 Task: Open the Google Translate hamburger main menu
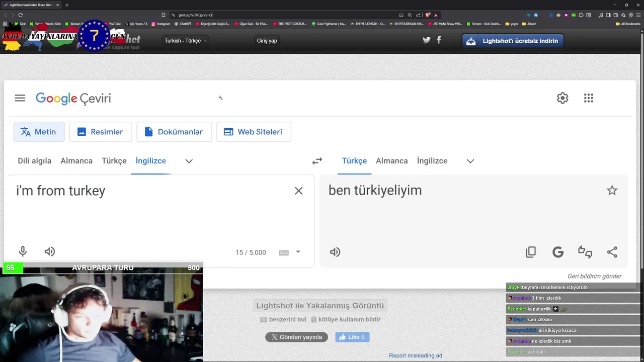pyautogui.click(x=20, y=98)
